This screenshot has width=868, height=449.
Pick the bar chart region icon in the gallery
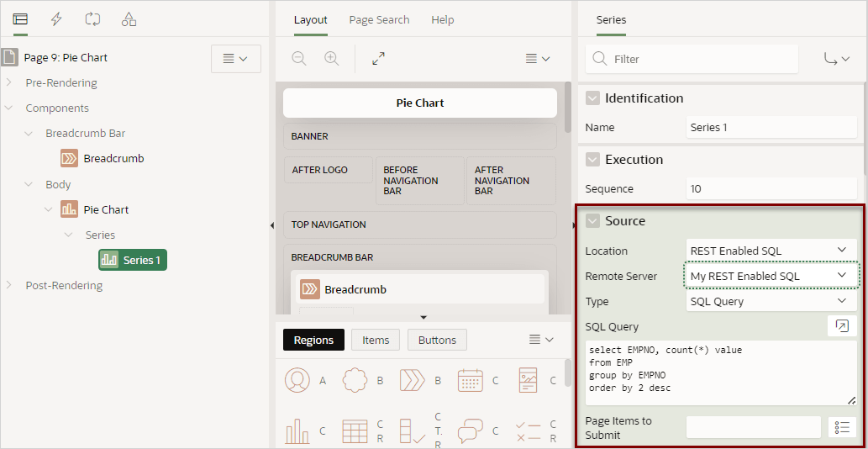click(x=297, y=431)
